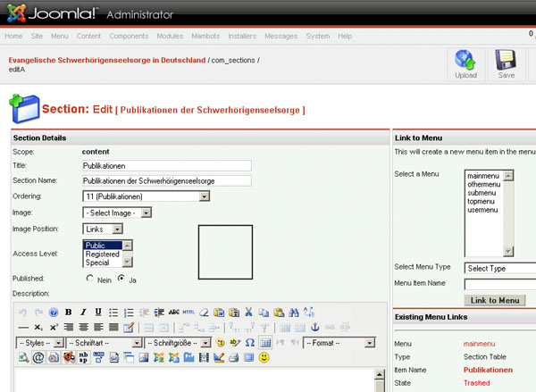Click the cut scissors icon
The height and width of the screenshot is (392, 536).
coord(249,313)
